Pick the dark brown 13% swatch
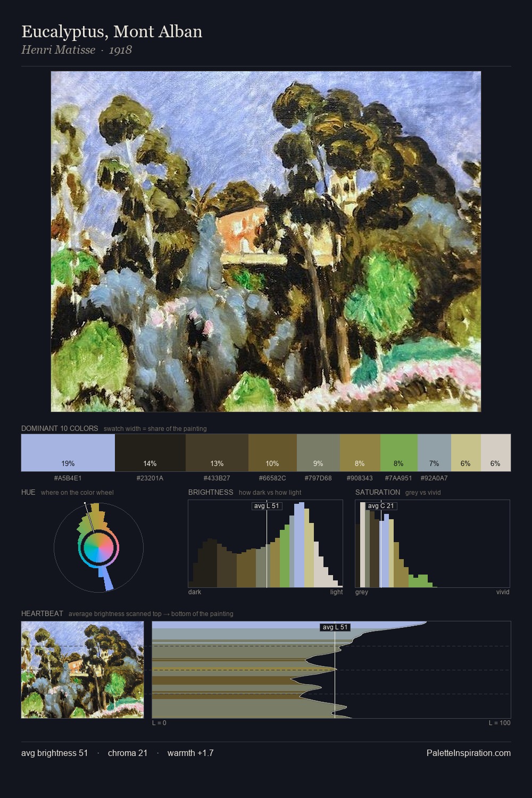Screen dimensions: 532x798 (x=217, y=453)
